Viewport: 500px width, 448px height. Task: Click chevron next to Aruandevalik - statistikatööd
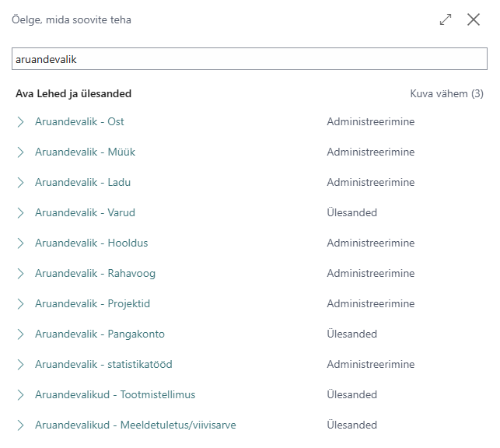click(20, 365)
